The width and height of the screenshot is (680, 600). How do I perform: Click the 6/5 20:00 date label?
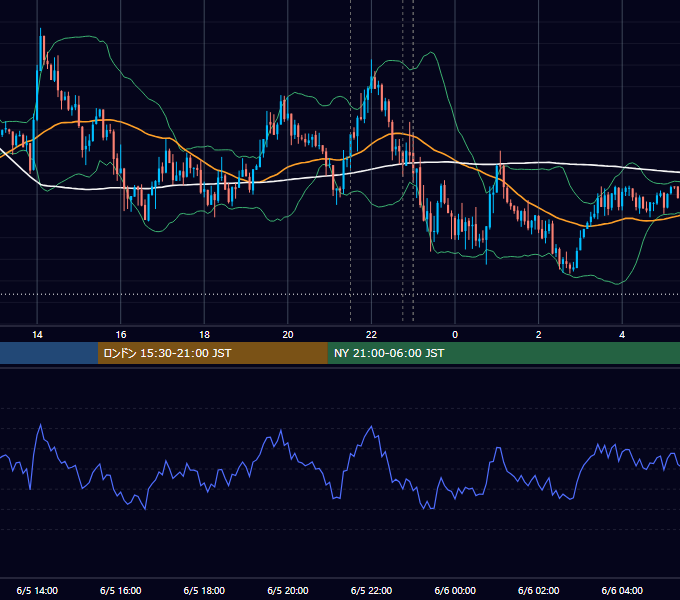pyautogui.click(x=288, y=590)
